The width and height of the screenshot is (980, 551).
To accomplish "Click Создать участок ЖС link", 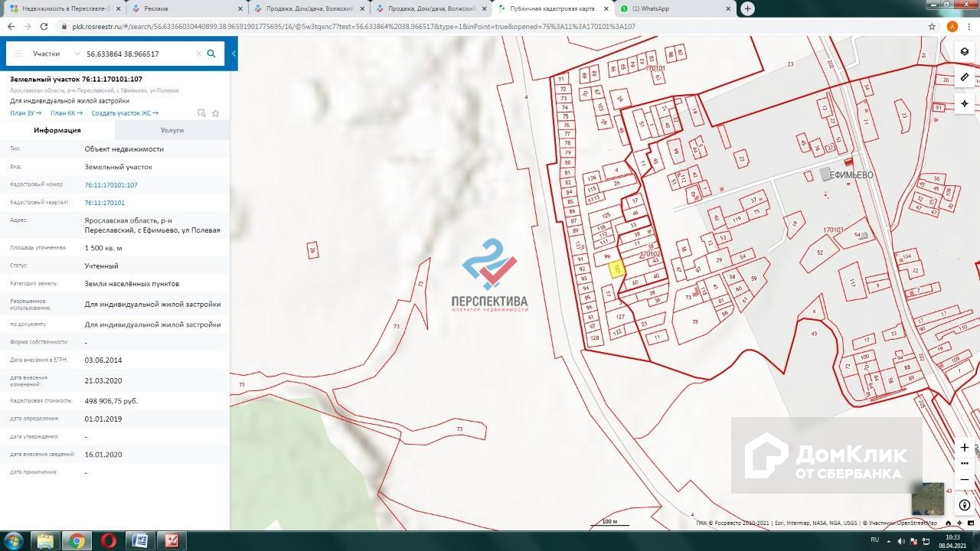I will coord(124,113).
